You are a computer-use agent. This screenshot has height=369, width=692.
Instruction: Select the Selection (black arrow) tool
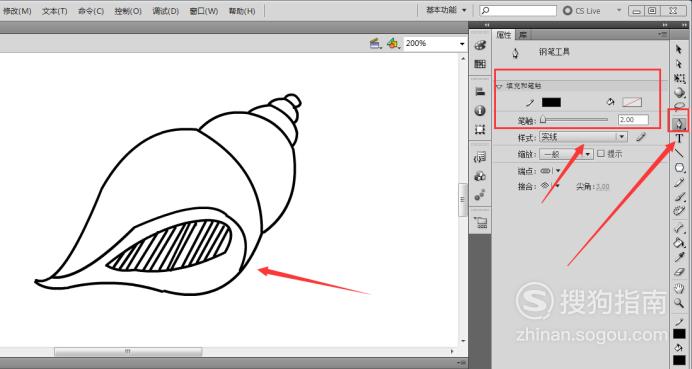(679, 49)
